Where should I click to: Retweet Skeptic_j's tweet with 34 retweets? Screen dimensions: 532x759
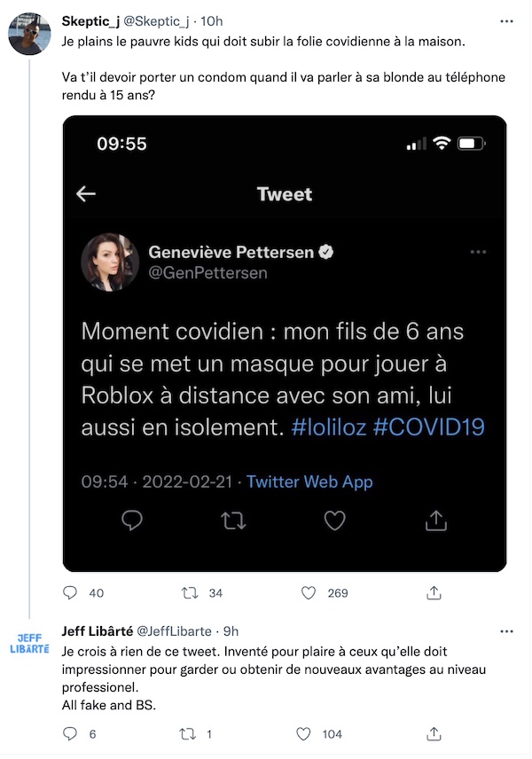coord(190,593)
